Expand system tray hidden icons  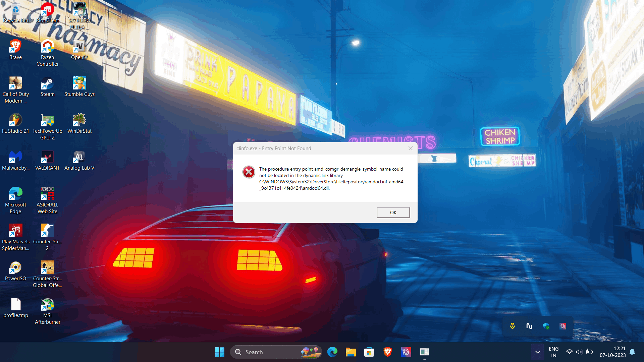(x=537, y=352)
